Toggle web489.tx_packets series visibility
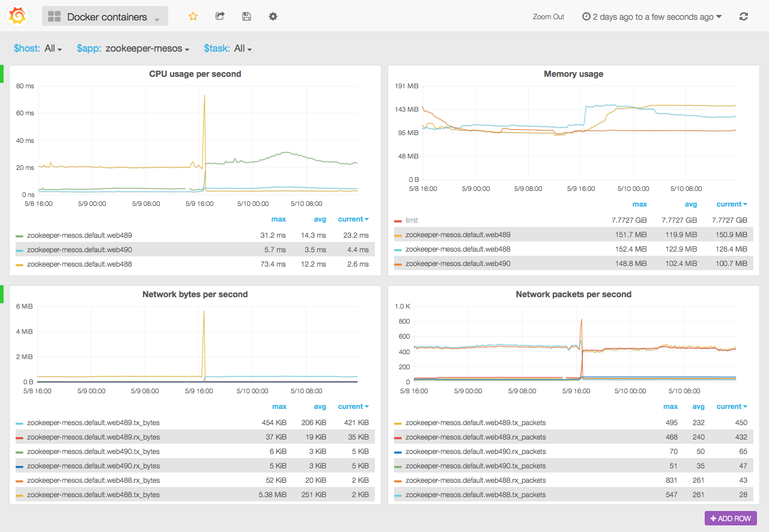The image size is (769, 532). (x=476, y=423)
